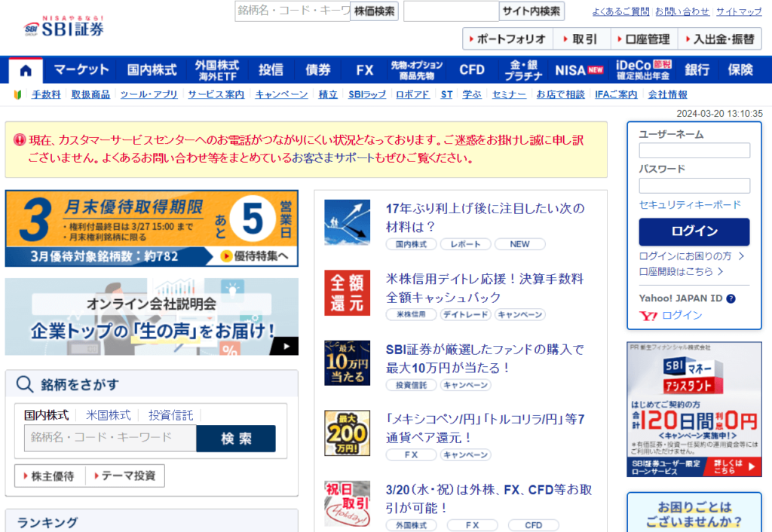Click the デイトレード tag
772x532 pixels.
coord(465,315)
